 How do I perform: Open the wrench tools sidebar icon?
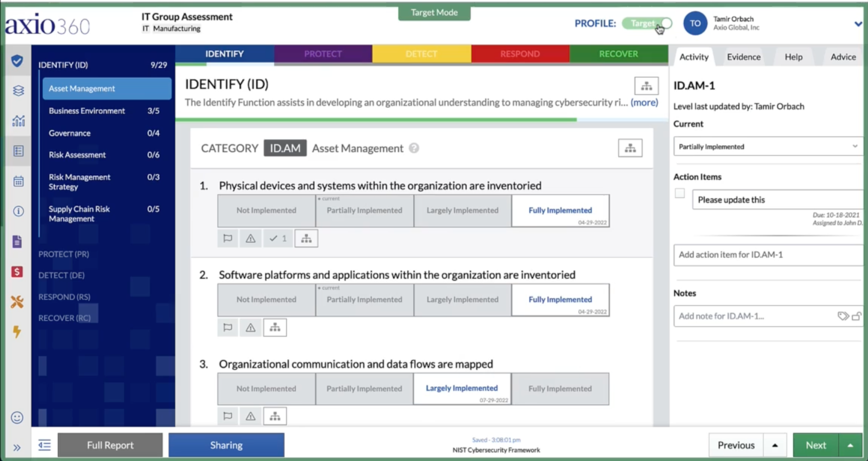(17, 302)
